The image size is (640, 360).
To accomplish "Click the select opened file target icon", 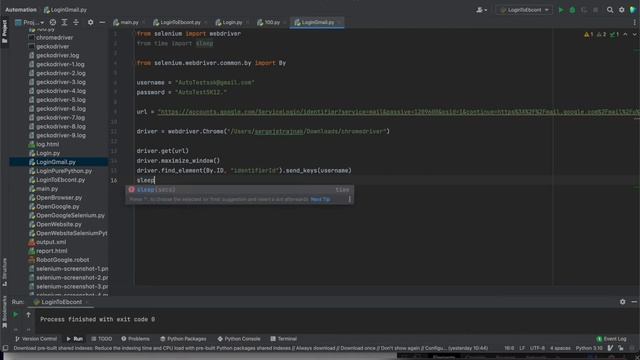I will pyautogui.click(x=53, y=22).
